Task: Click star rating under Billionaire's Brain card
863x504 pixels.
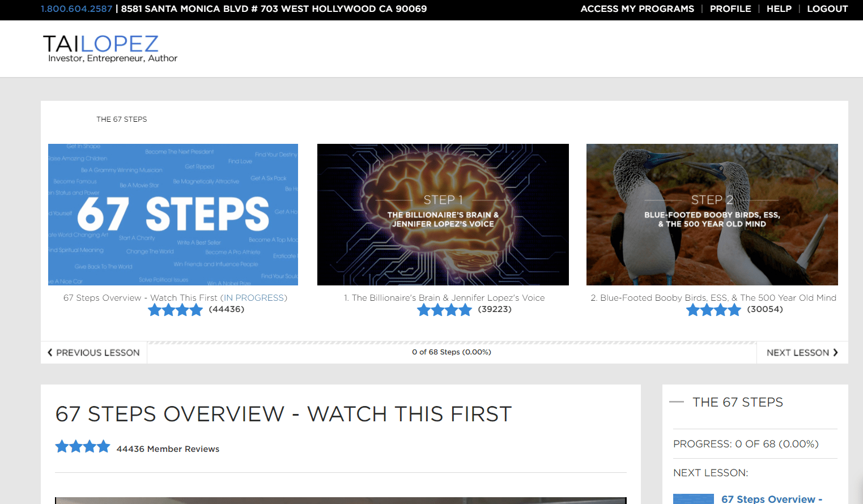Action: click(x=444, y=310)
